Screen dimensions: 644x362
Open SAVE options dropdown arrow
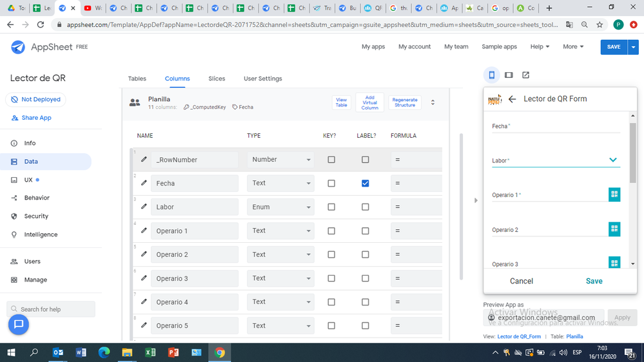633,47
